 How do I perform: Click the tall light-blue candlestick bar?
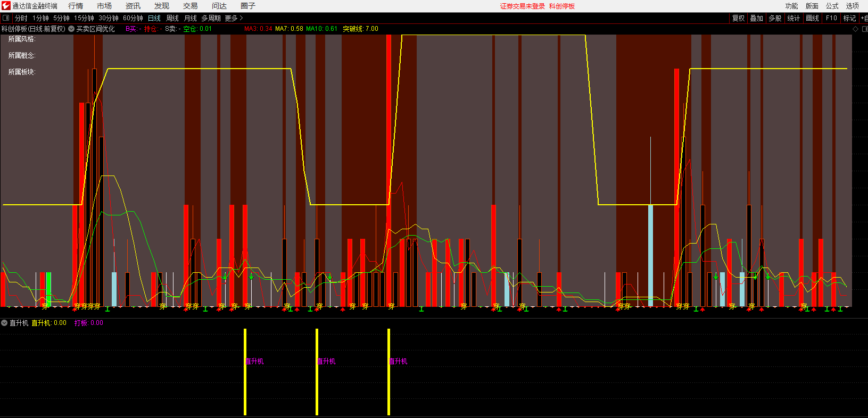tap(650, 255)
